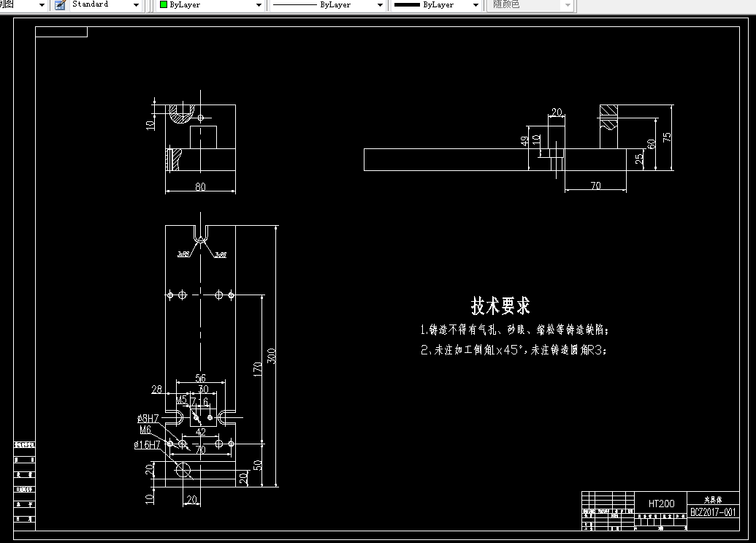
Task: Select the 170 vertical dimension
Action: pyautogui.click(x=257, y=369)
